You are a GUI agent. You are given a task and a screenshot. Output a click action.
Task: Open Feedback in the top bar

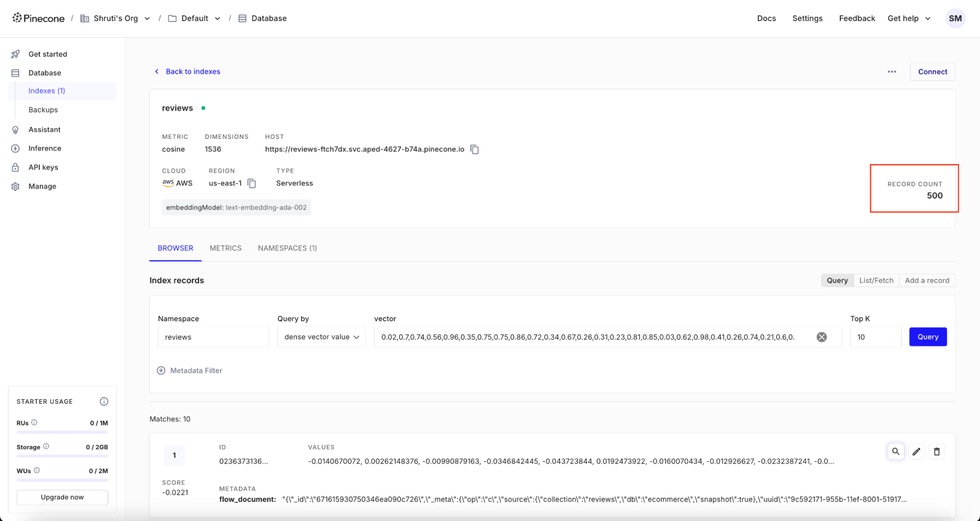[x=857, y=18]
